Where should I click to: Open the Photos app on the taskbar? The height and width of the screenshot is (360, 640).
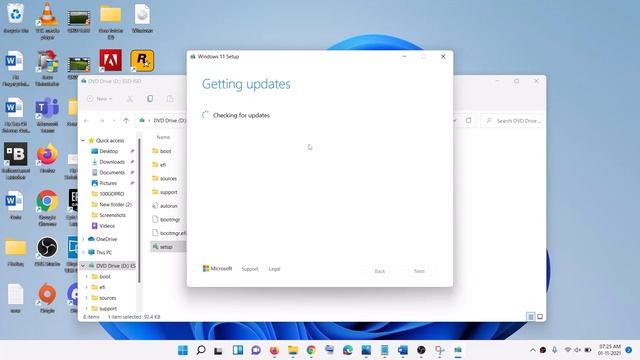(366, 350)
